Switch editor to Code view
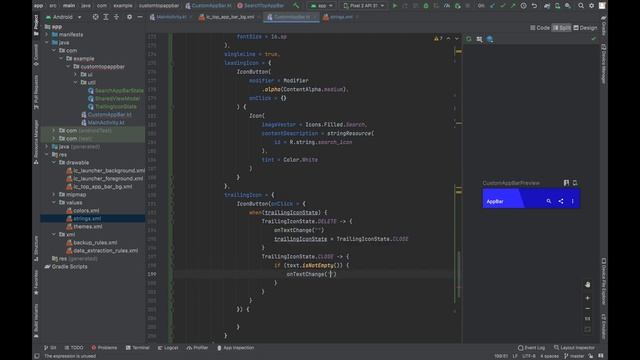The height and width of the screenshot is (360, 640). [540, 28]
